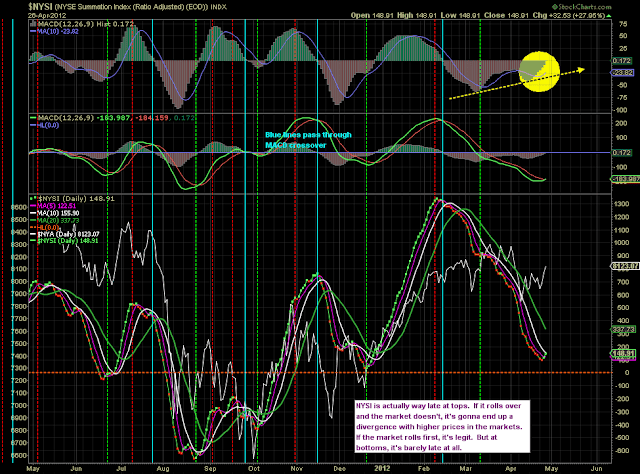Click the 148.91 value tag on right axis
Screen dimensions: 640x474
623,354
